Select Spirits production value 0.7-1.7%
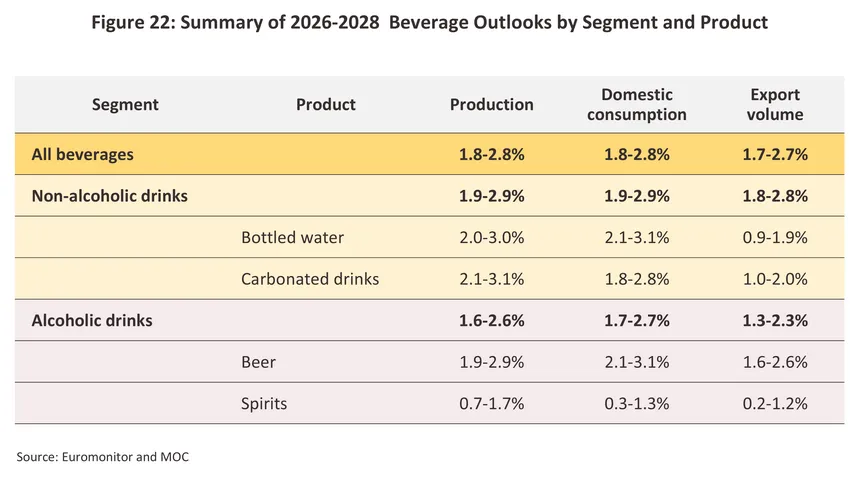 pos(491,403)
